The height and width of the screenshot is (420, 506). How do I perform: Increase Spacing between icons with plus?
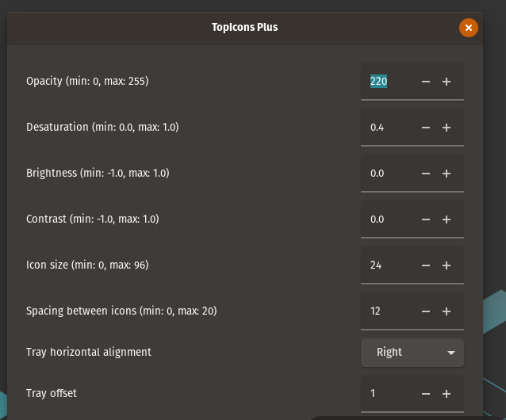(x=447, y=311)
